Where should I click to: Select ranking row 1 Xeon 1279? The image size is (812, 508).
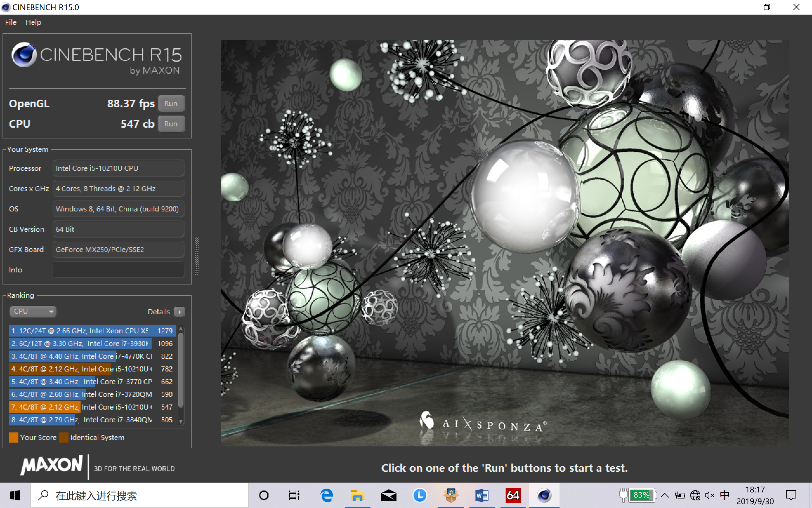tap(92, 331)
